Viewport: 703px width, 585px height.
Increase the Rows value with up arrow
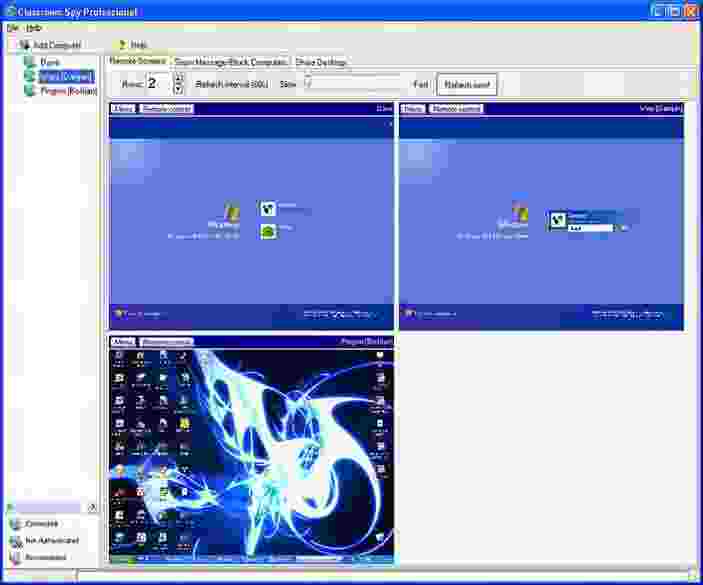tap(178, 79)
